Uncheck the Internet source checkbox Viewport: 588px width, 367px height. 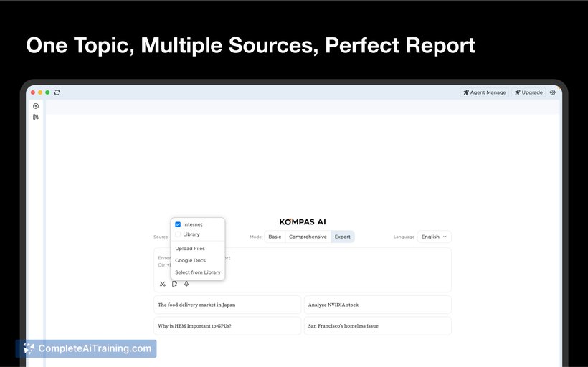coord(178,224)
